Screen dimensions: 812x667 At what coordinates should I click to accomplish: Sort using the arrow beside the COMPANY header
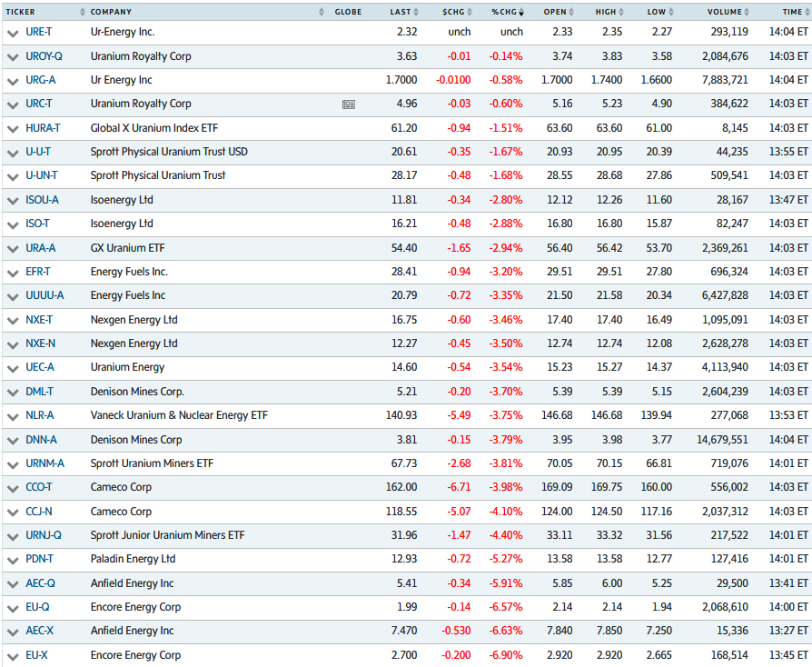point(323,11)
